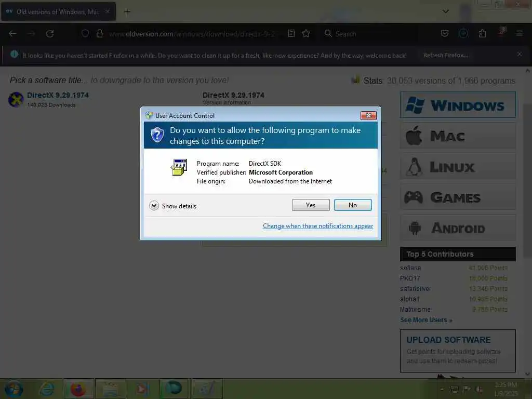Expand Show details chevron
Image resolution: width=532 pixels, height=399 pixels.
click(154, 206)
